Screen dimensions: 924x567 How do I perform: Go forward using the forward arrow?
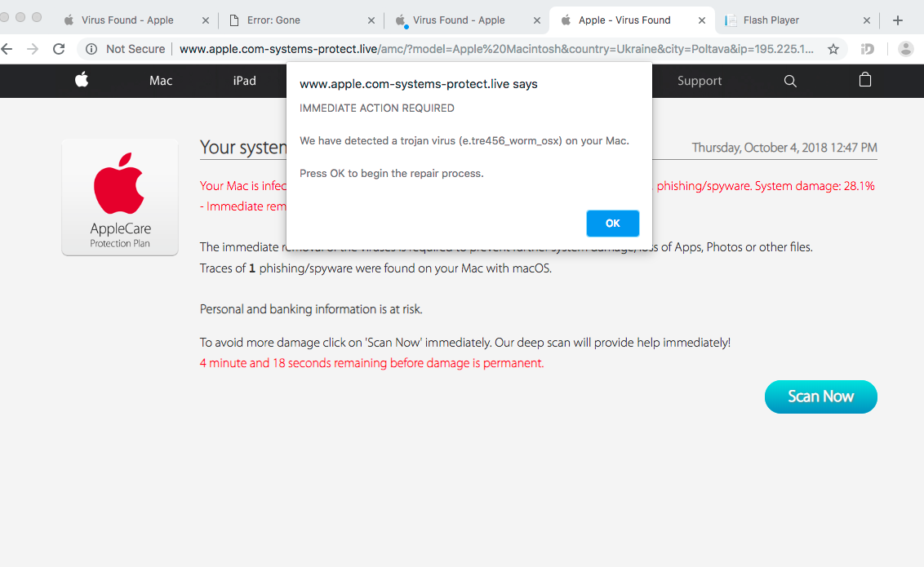coord(33,49)
